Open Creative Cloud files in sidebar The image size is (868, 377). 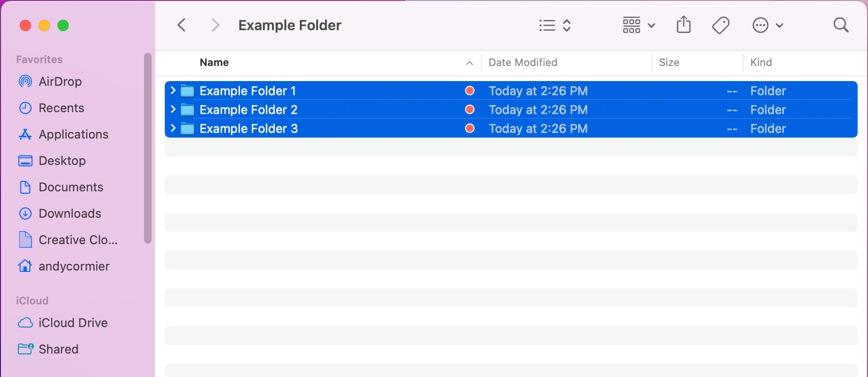coord(78,240)
